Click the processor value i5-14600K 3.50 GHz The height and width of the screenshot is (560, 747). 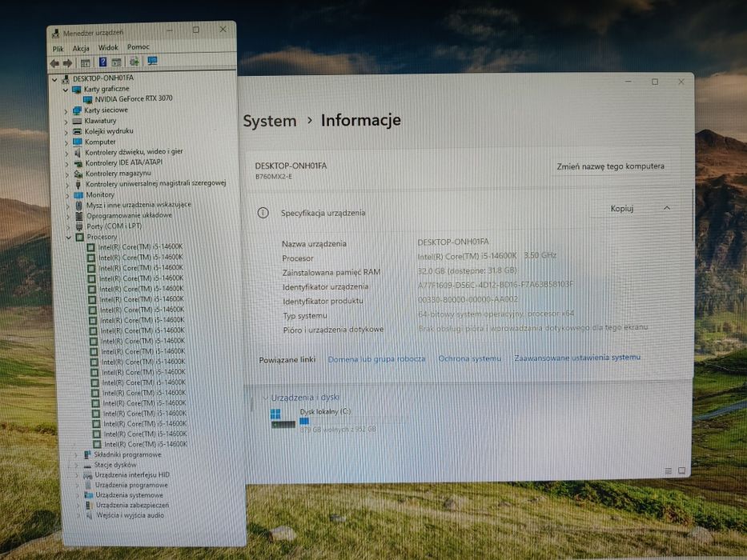click(x=487, y=256)
